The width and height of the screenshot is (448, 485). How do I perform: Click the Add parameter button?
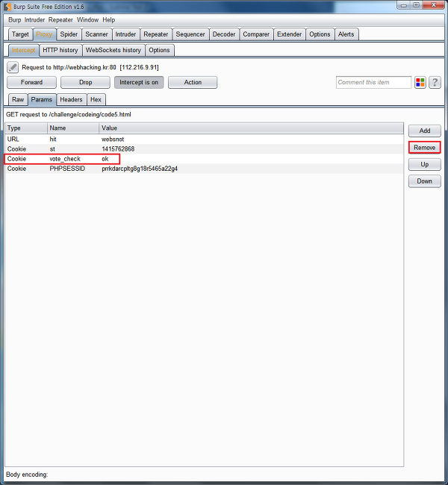pos(424,131)
